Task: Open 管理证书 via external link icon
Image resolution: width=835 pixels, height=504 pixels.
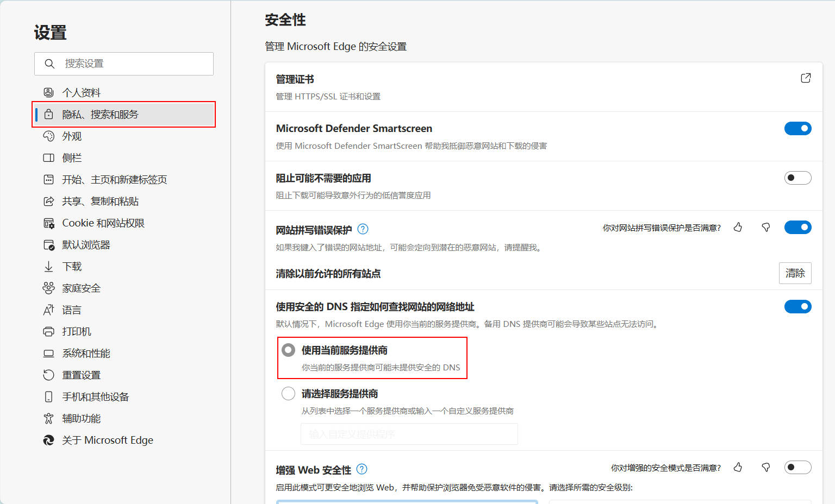Action: click(x=806, y=78)
